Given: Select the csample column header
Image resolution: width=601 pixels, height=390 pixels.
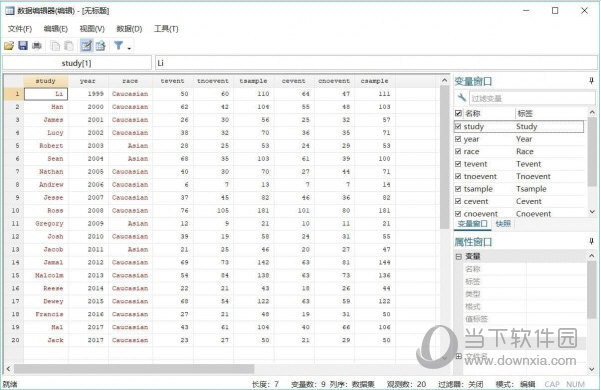Looking at the screenshot, I should coord(374,81).
